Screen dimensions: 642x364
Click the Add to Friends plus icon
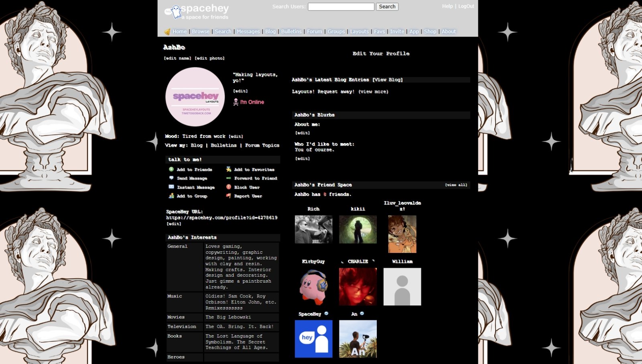(x=171, y=170)
